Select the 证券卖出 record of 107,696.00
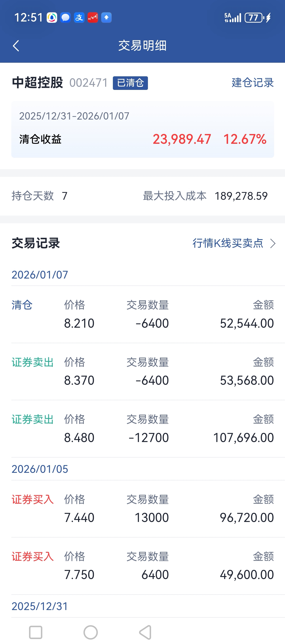Screen dimensions: 285x644 pos(142,429)
